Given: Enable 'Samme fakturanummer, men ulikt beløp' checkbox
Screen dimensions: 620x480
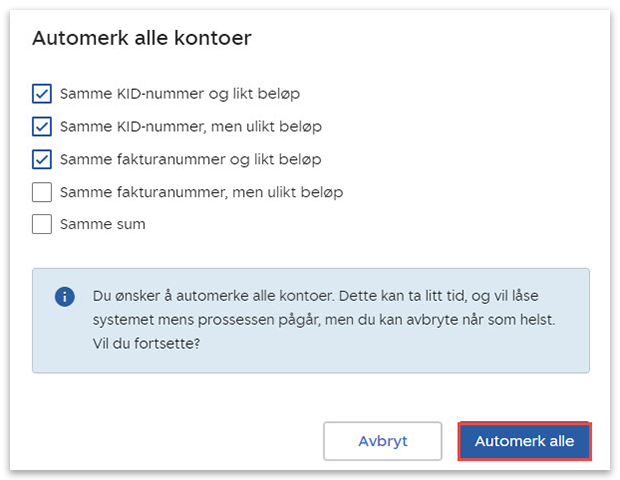Looking at the screenshot, I should click(42, 192).
